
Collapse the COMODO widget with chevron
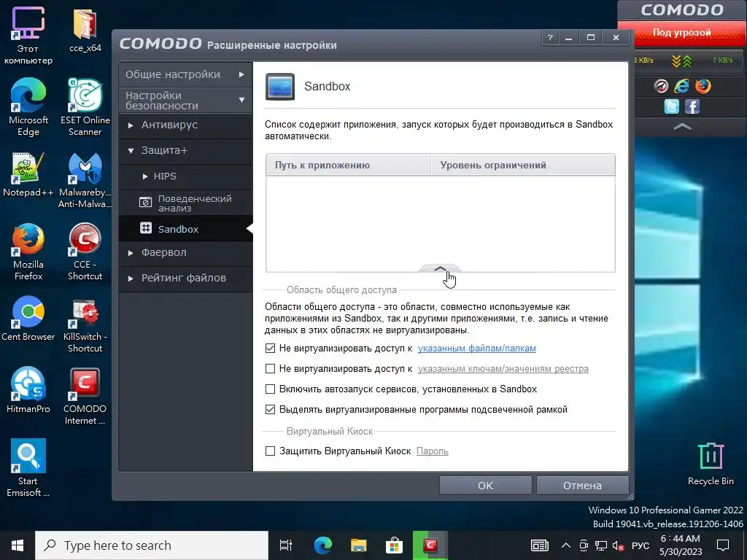pyautogui.click(x=682, y=127)
